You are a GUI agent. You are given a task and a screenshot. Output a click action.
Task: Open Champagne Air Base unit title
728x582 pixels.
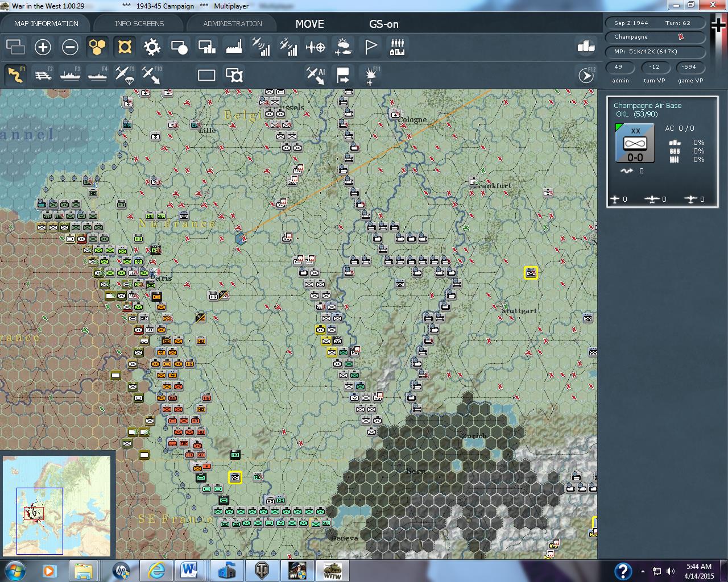(647, 106)
